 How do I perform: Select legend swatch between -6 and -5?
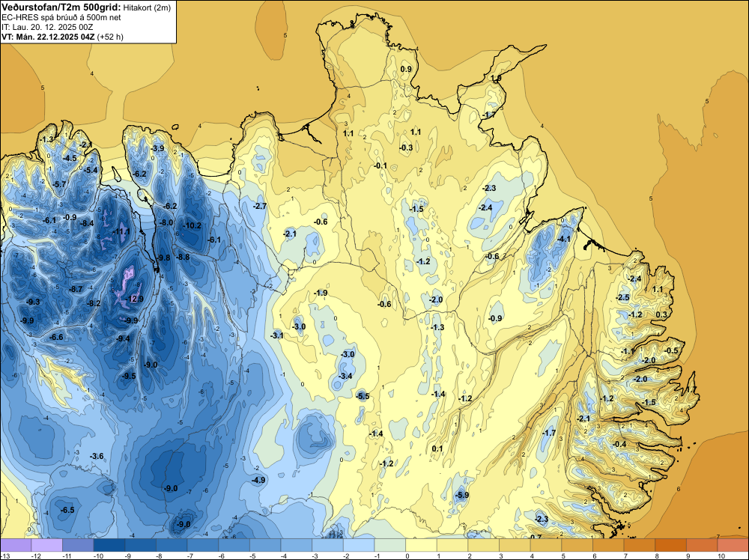click(x=234, y=545)
